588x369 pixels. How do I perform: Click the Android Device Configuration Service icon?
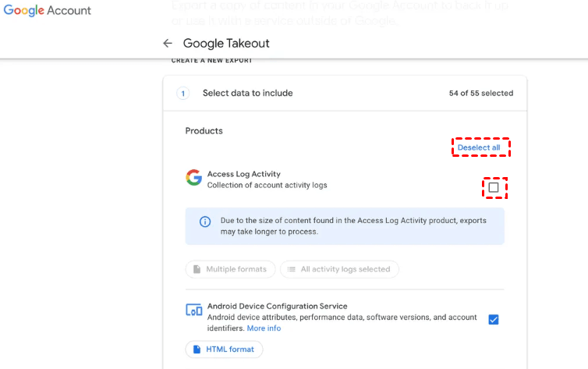click(x=193, y=310)
